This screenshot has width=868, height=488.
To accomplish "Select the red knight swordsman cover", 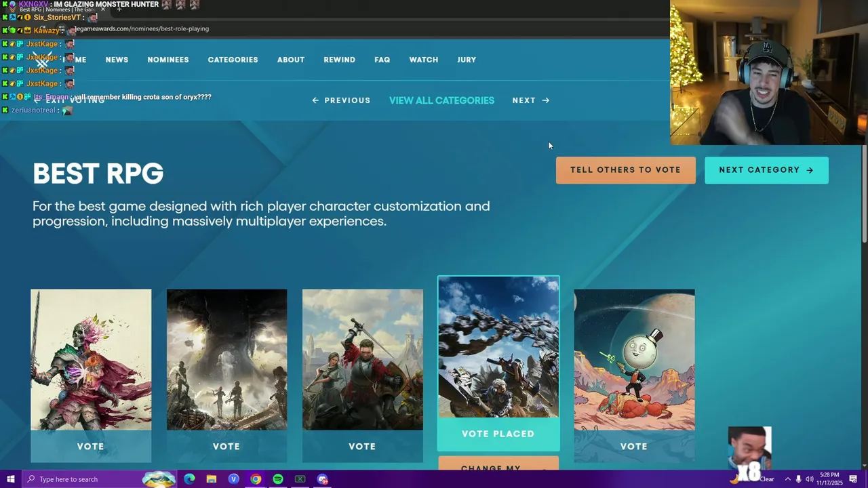I will tap(362, 360).
